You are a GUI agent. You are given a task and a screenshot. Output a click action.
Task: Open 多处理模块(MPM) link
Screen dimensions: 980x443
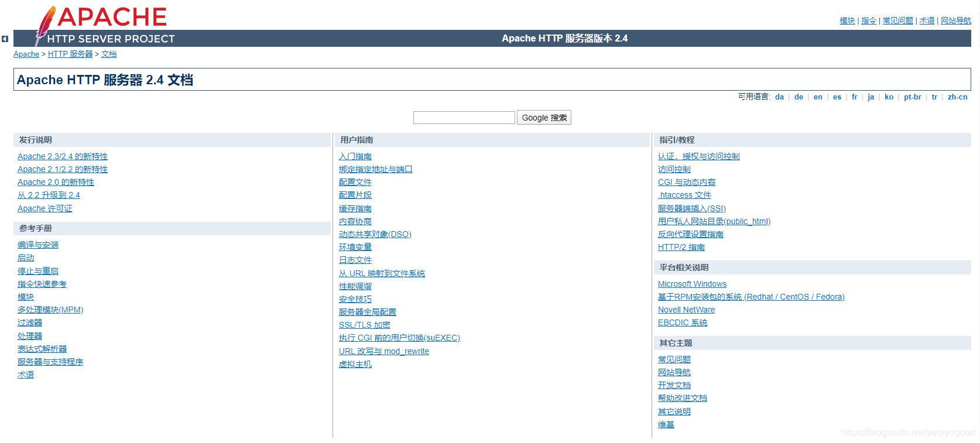pos(50,310)
